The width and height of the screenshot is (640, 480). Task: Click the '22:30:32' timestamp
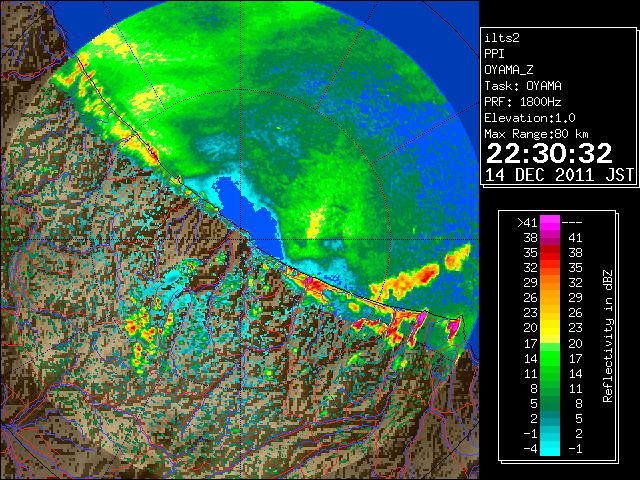tap(549, 153)
